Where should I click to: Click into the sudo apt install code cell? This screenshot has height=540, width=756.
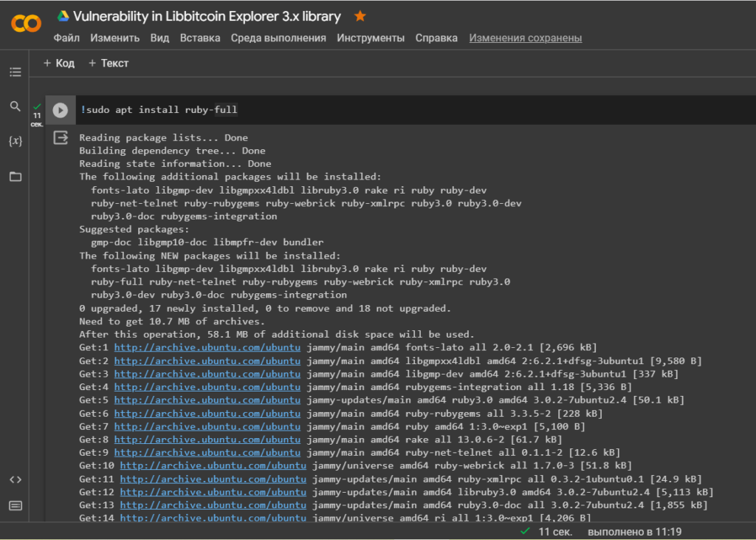415,110
